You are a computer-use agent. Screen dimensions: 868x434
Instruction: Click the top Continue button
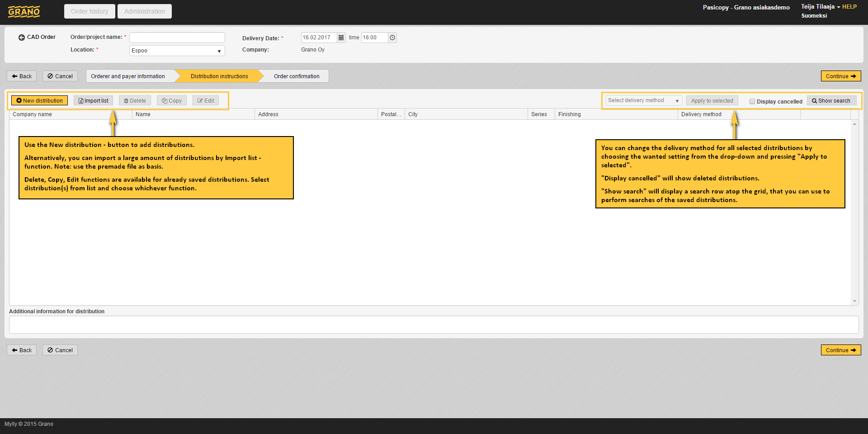840,76
